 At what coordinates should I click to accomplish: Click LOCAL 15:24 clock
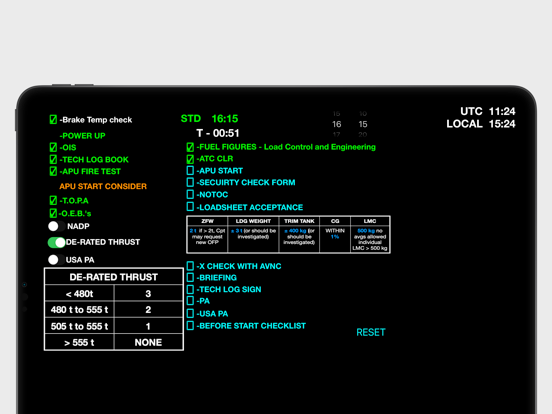481,124
